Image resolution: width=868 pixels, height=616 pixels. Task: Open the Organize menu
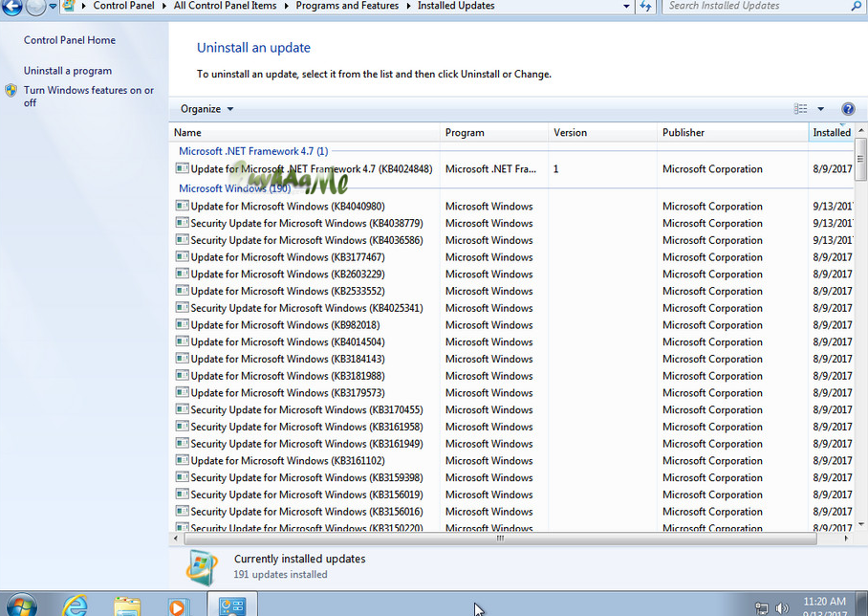[206, 109]
